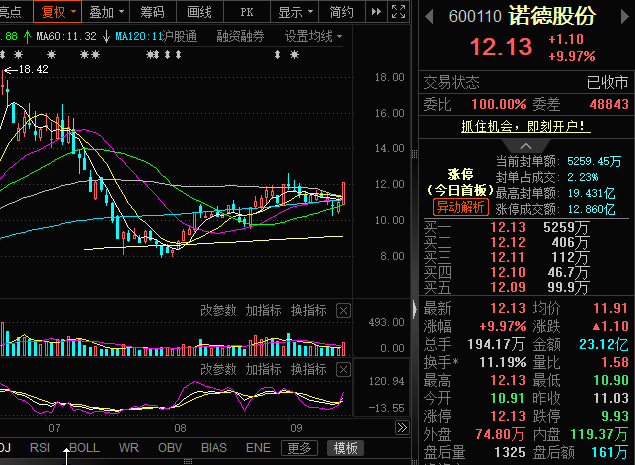Click the 买二 12.12 order row

526,242
